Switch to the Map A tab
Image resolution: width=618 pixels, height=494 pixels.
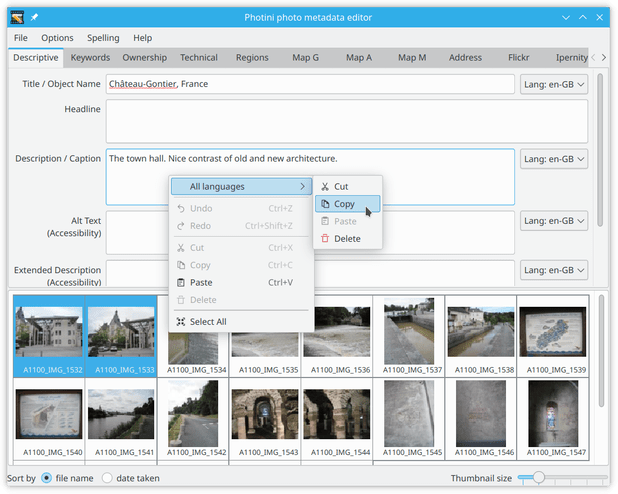(x=359, y=58)
